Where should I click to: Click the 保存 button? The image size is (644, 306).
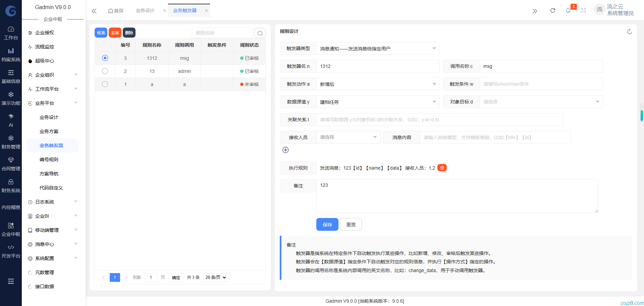pos(327,224)
